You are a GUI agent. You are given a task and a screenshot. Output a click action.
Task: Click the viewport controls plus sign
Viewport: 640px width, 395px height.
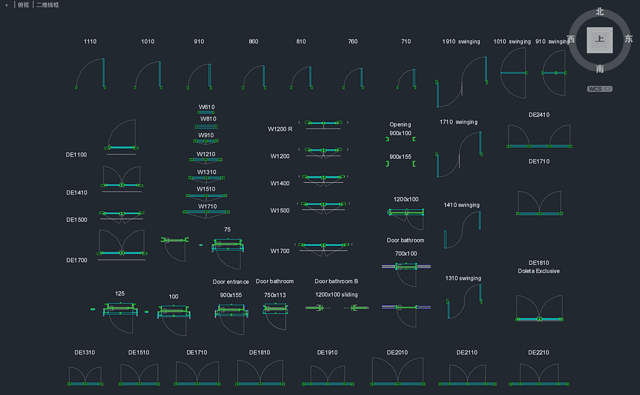7,5
